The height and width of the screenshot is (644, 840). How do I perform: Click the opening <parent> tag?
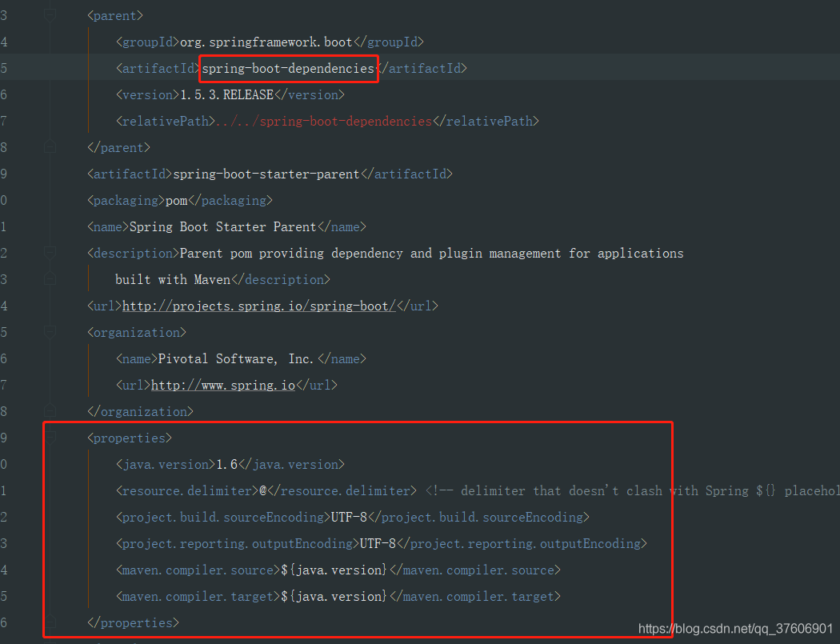pos(114,15)
